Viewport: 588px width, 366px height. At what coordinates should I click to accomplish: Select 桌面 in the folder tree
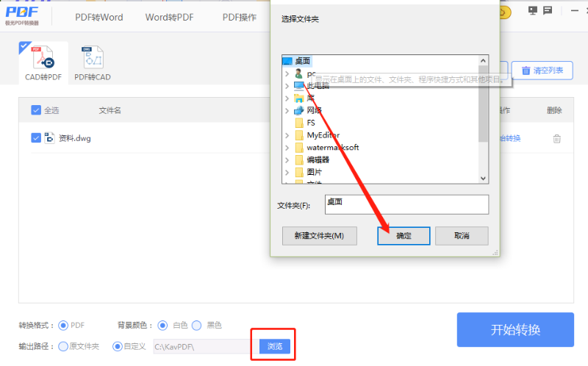[x=303, y=61]
